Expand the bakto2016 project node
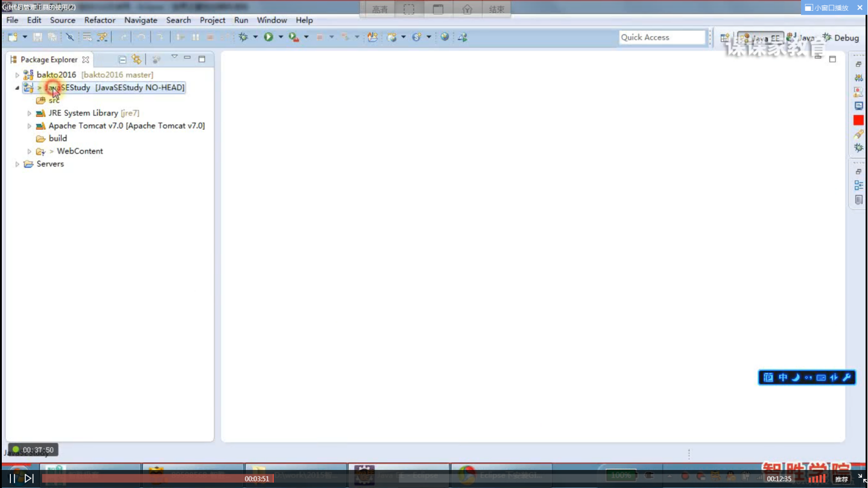Viewport: 868px width, 488px height. coord(17,75)
